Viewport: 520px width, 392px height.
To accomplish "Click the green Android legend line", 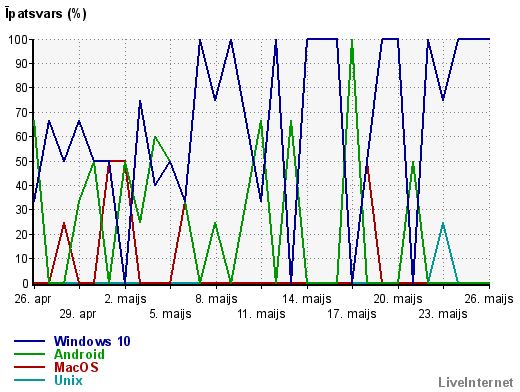I will 29,354.
